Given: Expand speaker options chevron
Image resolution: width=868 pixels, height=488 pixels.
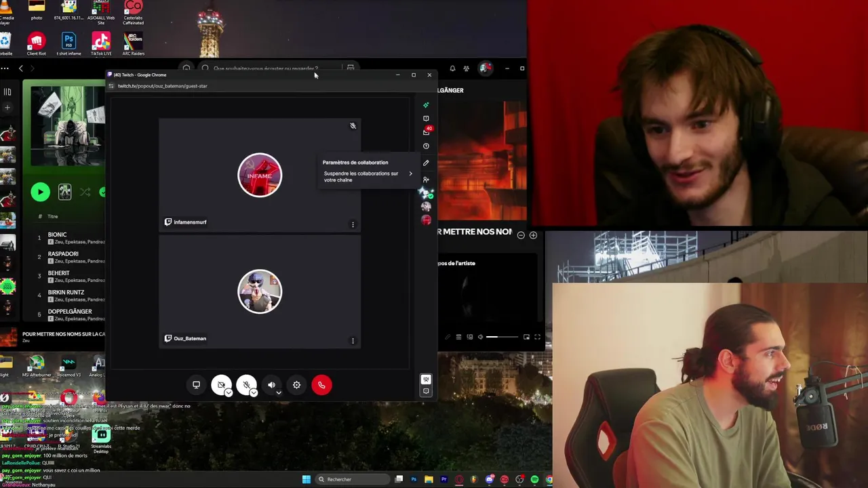Looking at the screenshot, I should pyautogui.click(x=278, y=392).
